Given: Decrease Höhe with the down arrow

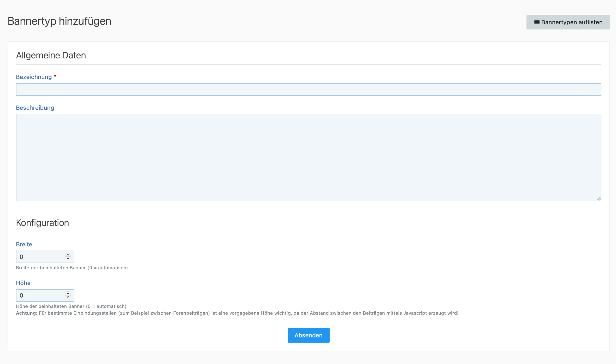Looking at the screenshot, I should pyautogui.click(x=68, y=297).
